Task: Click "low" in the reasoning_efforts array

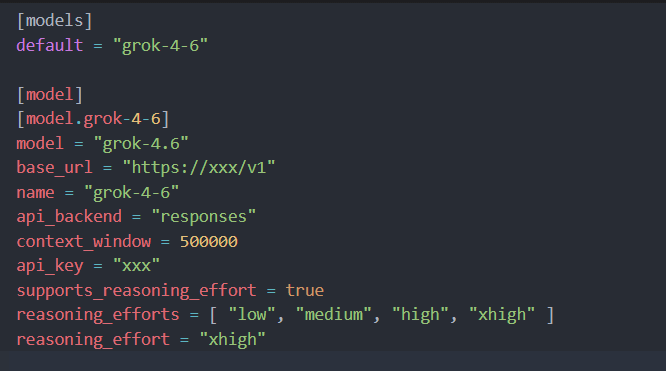Action: [x=252, y=314]
